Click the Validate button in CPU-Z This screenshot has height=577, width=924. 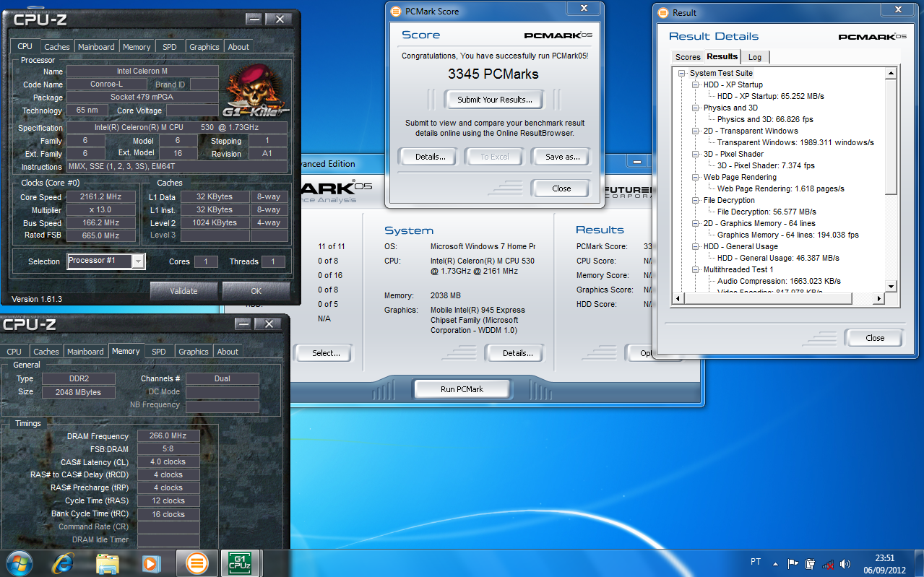183,291
